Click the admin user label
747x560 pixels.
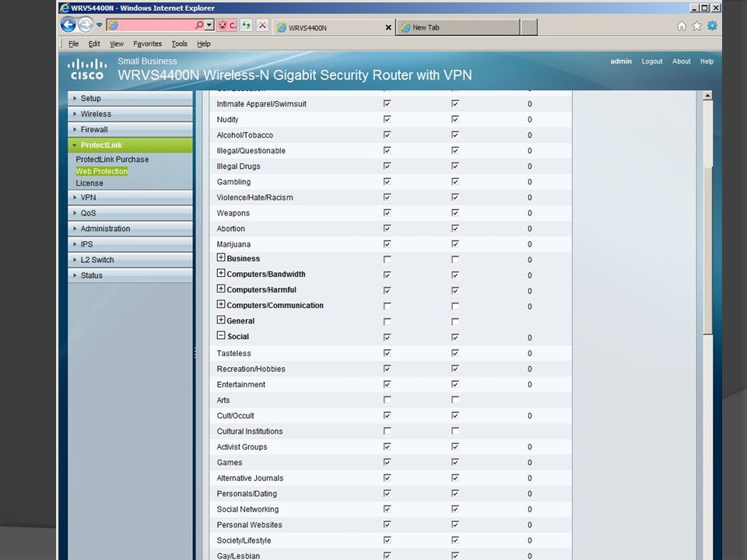(621, 61)
